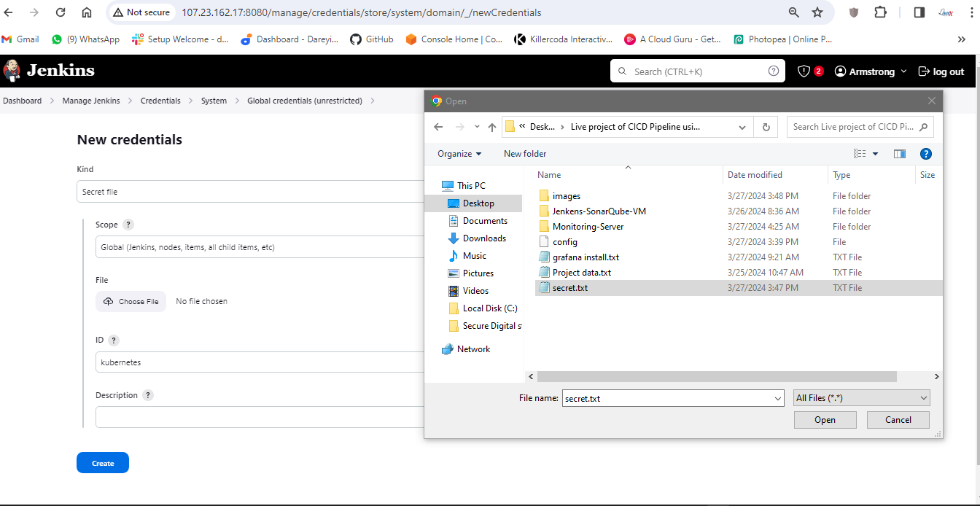Click the help icon next to ID

coord(114,340)
